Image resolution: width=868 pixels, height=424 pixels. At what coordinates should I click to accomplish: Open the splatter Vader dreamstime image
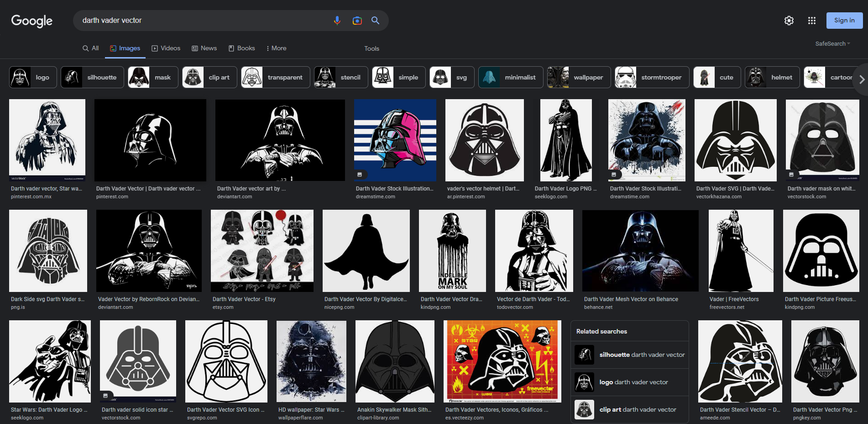click(647, 140)
